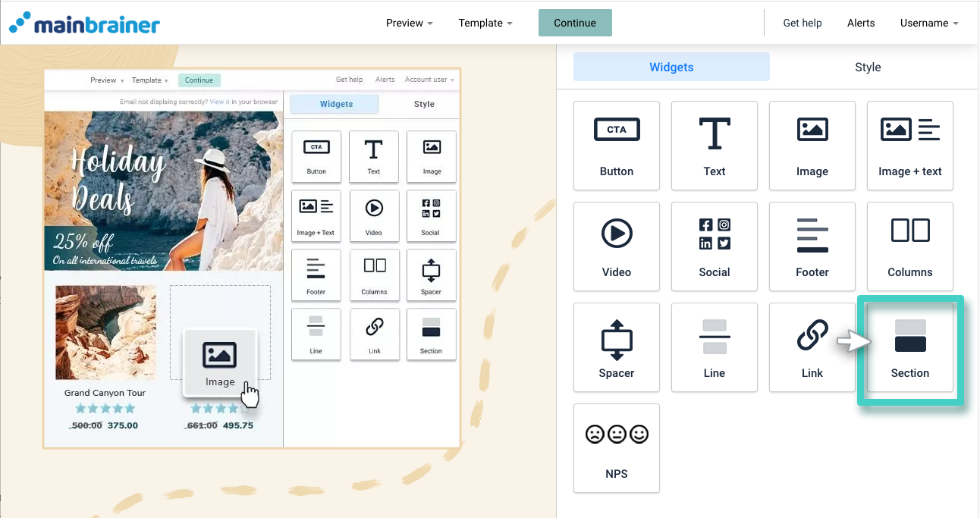980x518 pixels.
Task: Switch to the Widgets tab
Action: coord(671,67)
